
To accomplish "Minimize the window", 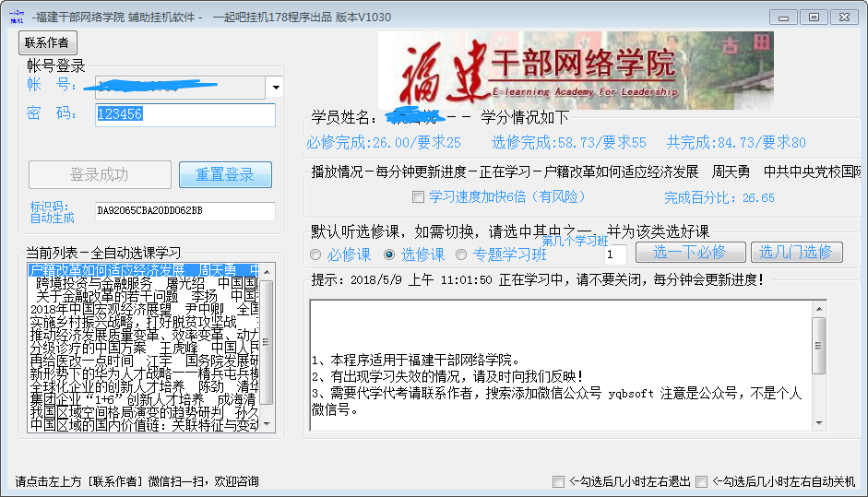I will point(783,18).
